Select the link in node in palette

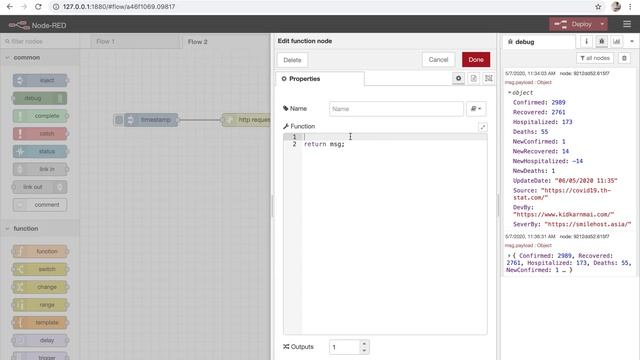pyautogui.click(x=40, y=169)
